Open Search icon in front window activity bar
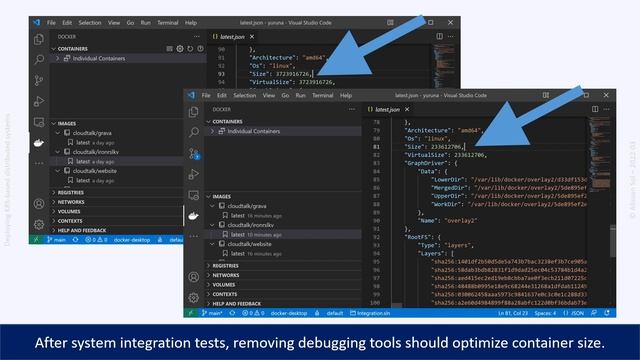This screenshot has width=640, height=360. [x=193, y=132]
